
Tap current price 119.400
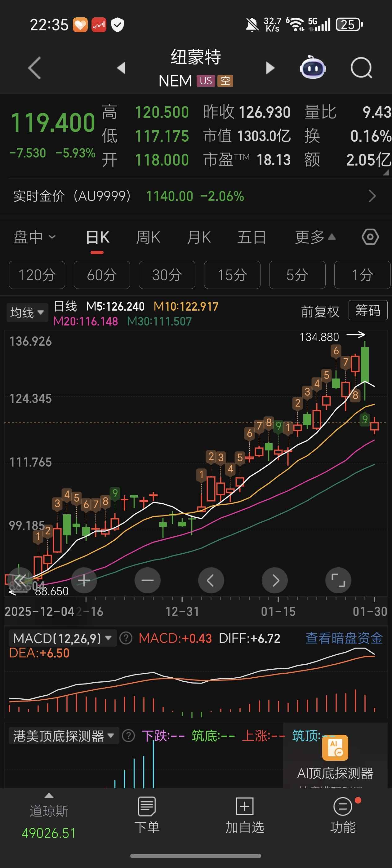click(x=53, y=122)
